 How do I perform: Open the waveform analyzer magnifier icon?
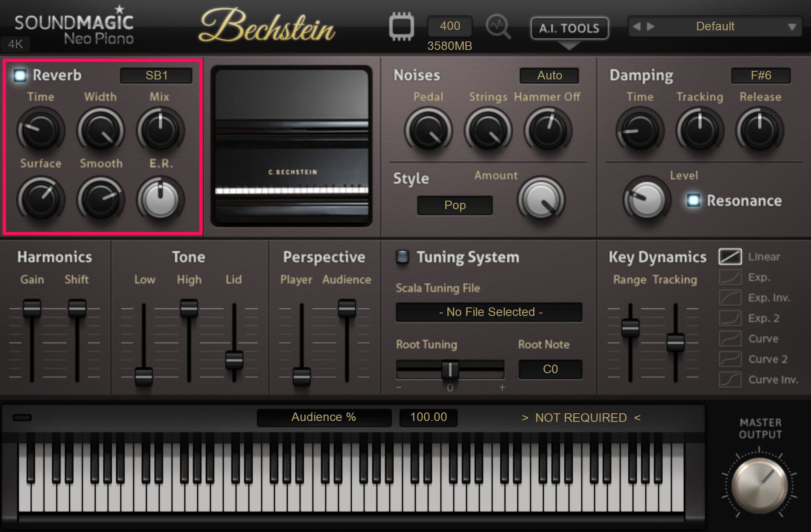click(498, 26)
